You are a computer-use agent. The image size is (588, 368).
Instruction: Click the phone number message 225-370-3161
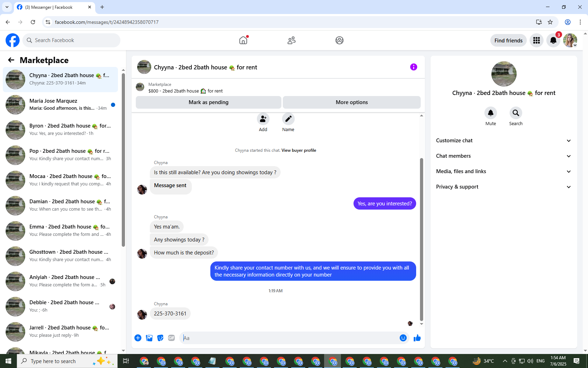coord(170,314)
